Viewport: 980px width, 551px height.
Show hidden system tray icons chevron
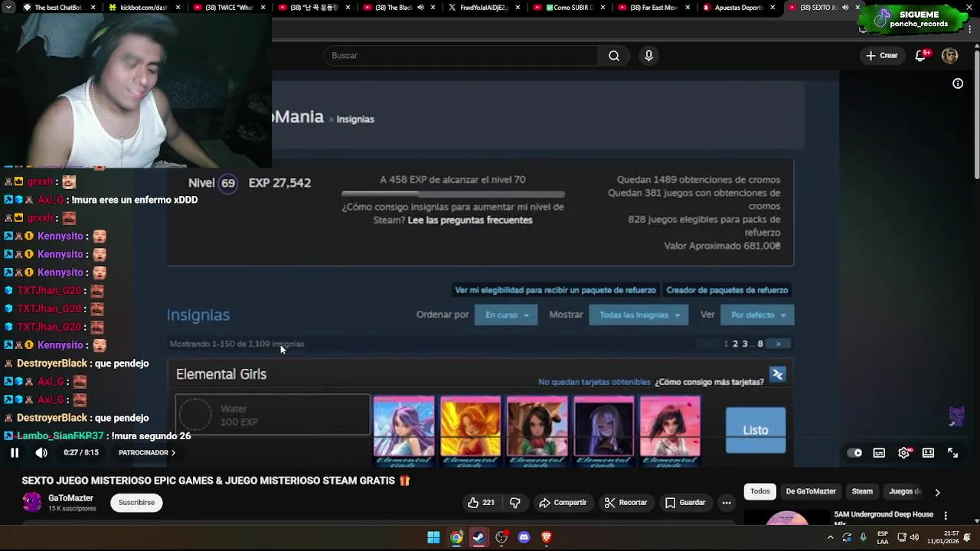pyautogui.click(x=830, y=537)
